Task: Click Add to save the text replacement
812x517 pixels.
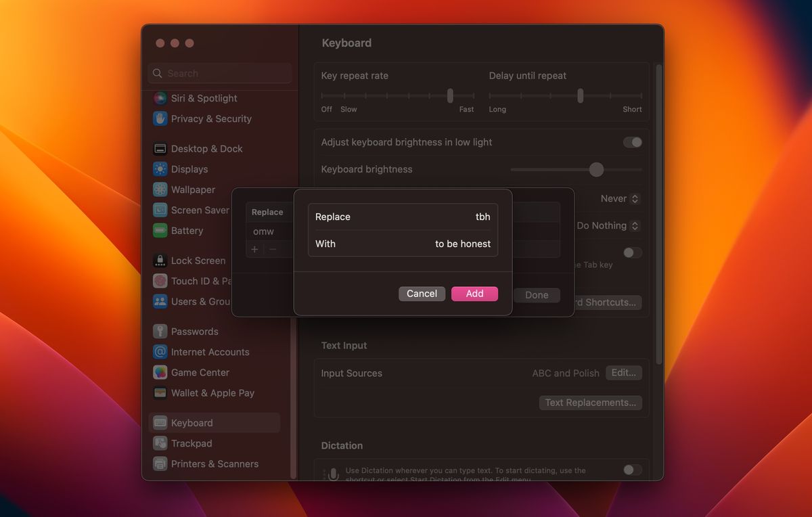Action: pyautogui.click(x=474, y=294)
